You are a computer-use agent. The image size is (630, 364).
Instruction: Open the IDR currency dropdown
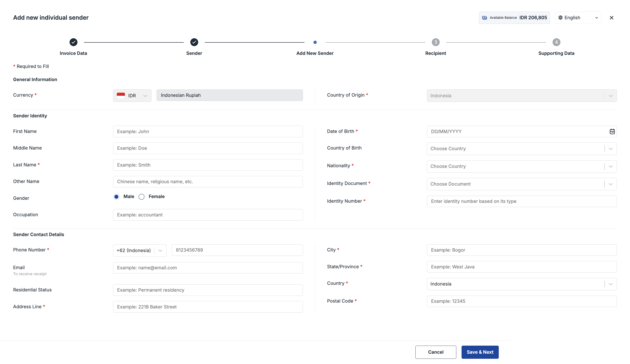point(132,96)
